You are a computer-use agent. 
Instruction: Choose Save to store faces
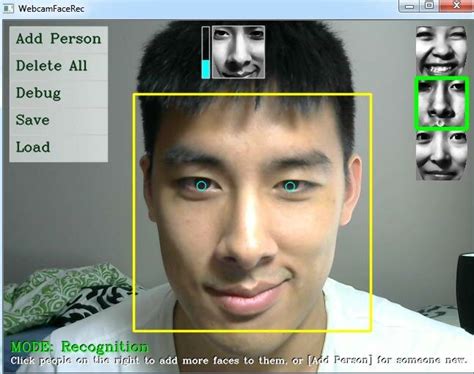59,120
